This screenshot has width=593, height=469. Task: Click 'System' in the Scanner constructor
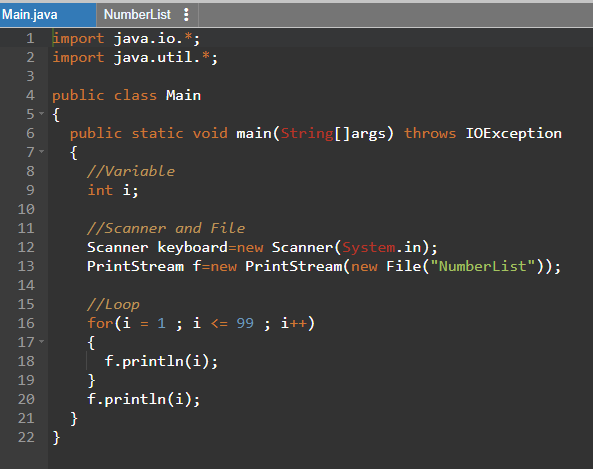tap(369, 247)
